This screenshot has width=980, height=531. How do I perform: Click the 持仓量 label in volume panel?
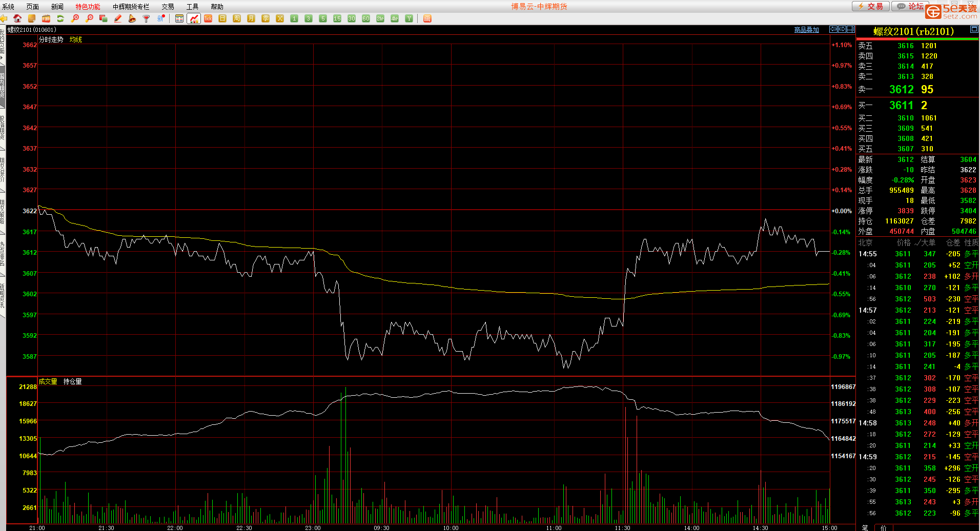72,381
